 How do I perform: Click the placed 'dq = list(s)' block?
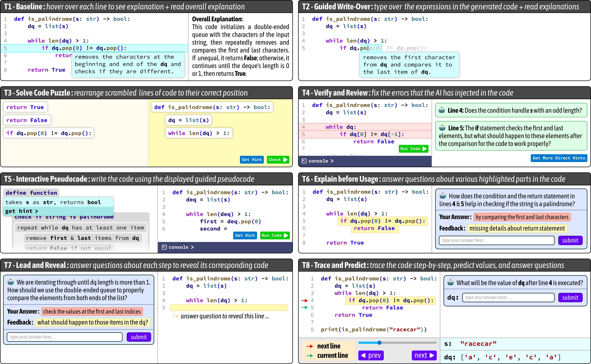tap(189, 120)
